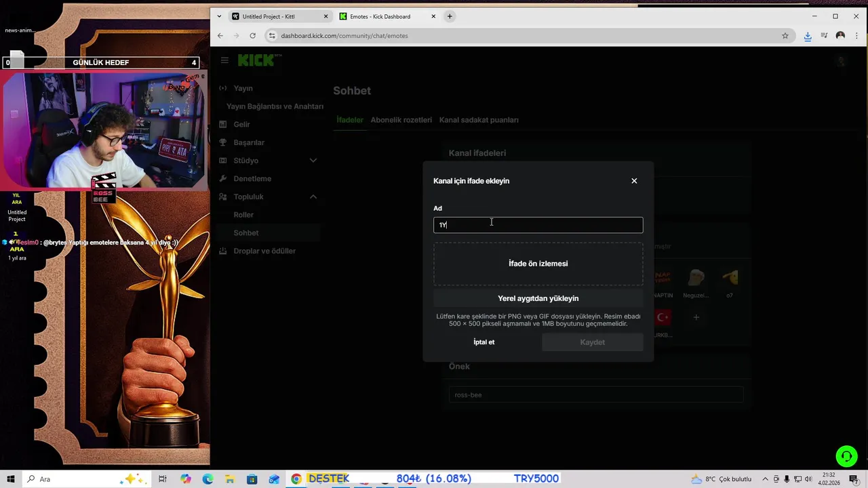Open Yayın Bağlantısı ve Anahtarı
Screen dimensions: 868x488
pyautogui.click(x=275, y=106)
